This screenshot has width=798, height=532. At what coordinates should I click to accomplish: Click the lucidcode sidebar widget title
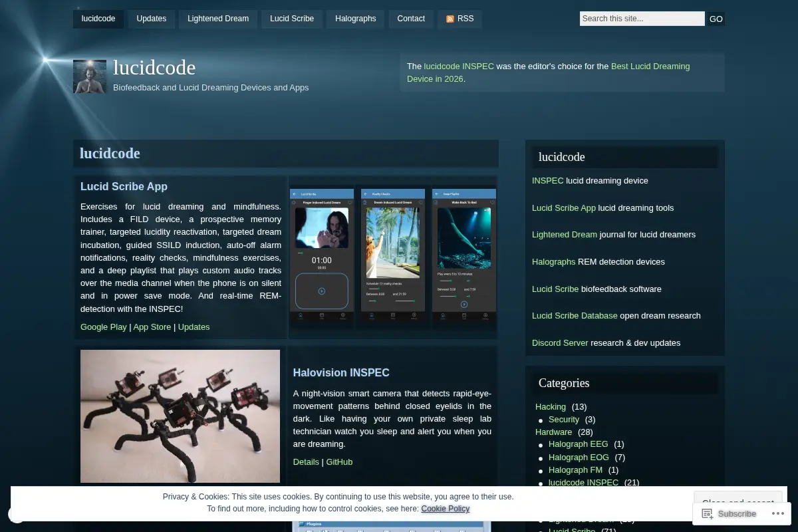point(562,158)
